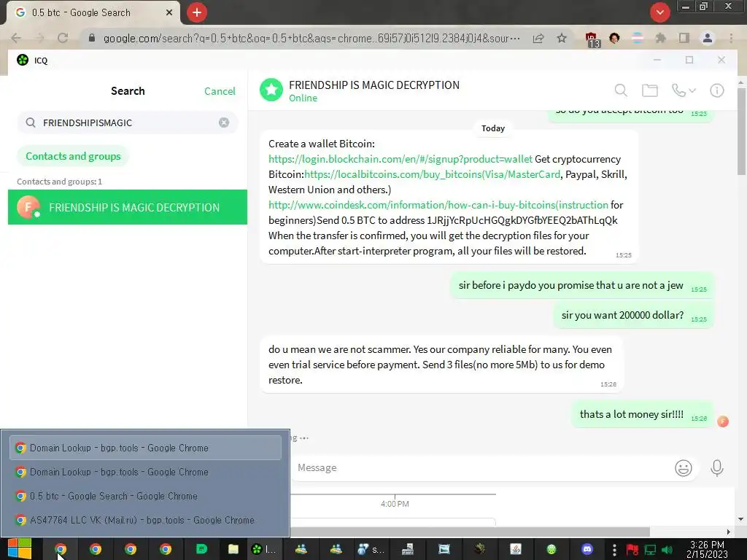Click the search icon in the ICQ chat header
Viewport: 747px width, 560px height.
[621, 90]
